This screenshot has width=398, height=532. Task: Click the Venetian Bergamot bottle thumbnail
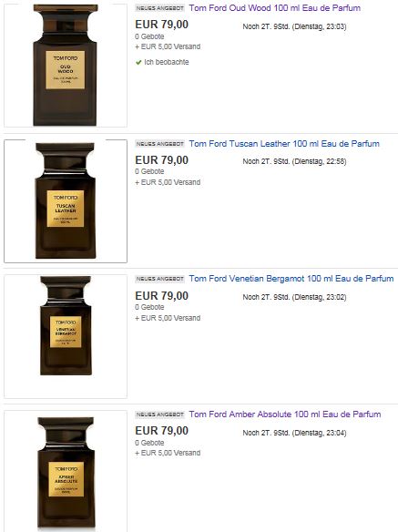click(66, 336)
